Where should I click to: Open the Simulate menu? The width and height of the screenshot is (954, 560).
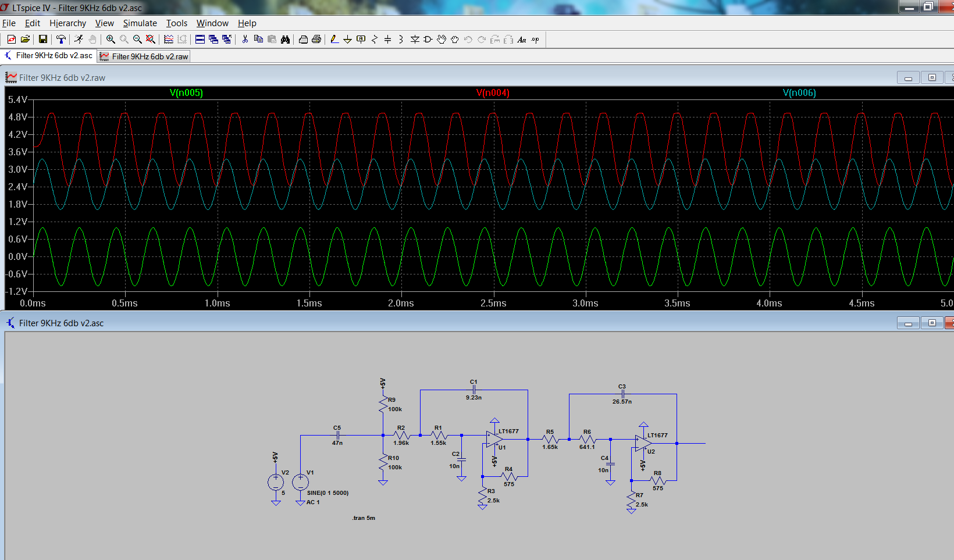[140, 23]
